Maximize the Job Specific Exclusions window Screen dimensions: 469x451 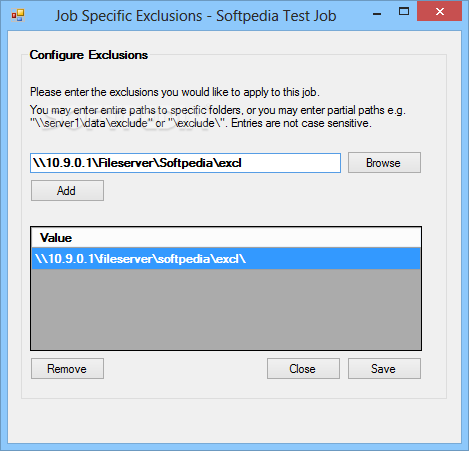pyautogui.click(x=404, y=12)
